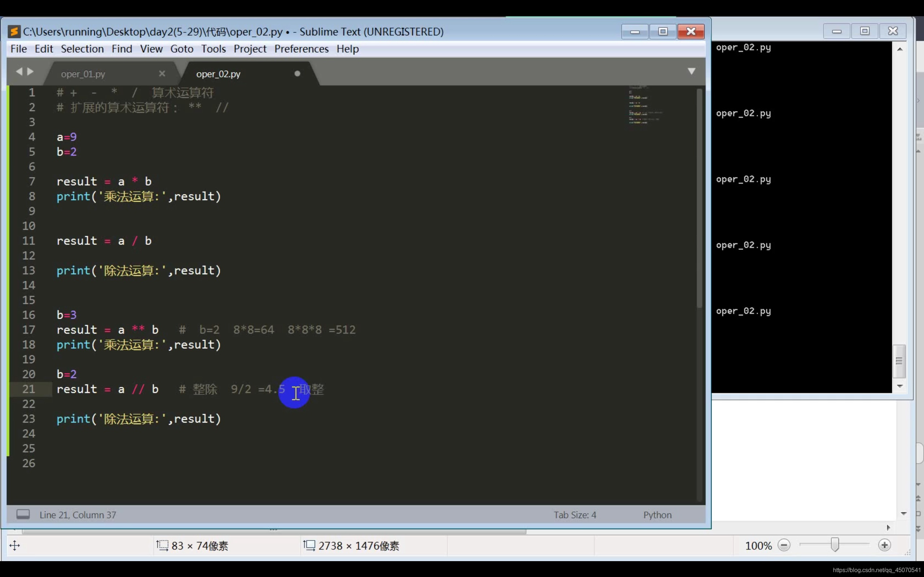Click line number 17 in gutter
The height and width of the screenshot is (577, 924).
coord(29,330)
